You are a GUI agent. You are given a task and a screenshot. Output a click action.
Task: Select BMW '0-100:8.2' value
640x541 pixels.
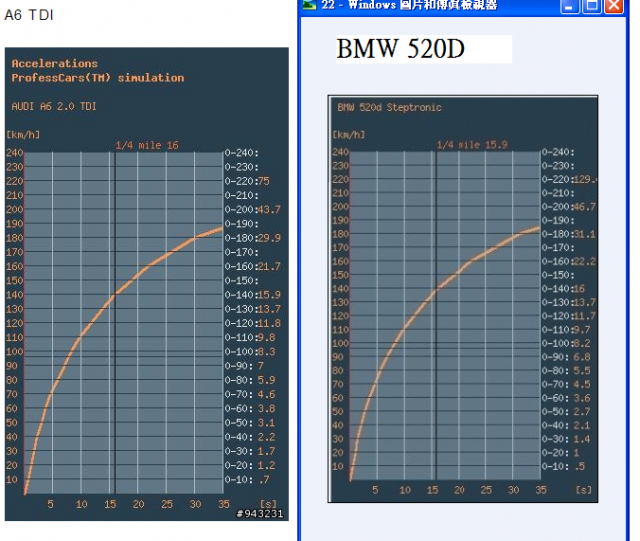(x=566, y=343)
